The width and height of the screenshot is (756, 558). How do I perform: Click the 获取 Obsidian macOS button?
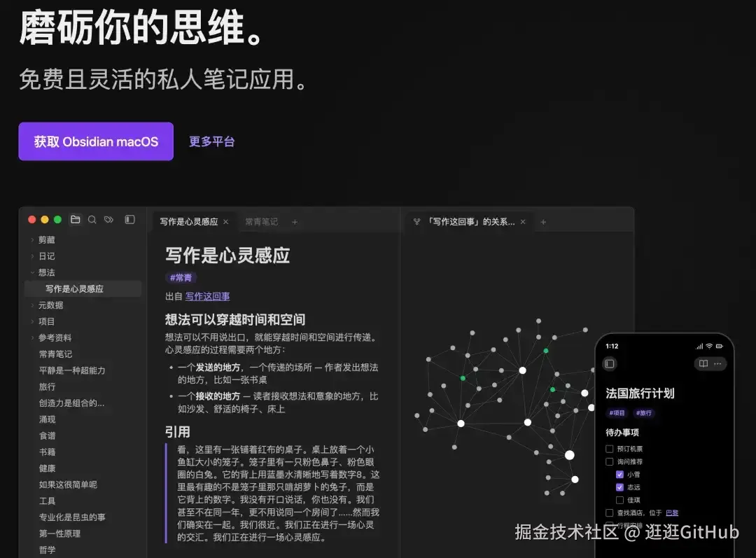(x=96, y=141)
